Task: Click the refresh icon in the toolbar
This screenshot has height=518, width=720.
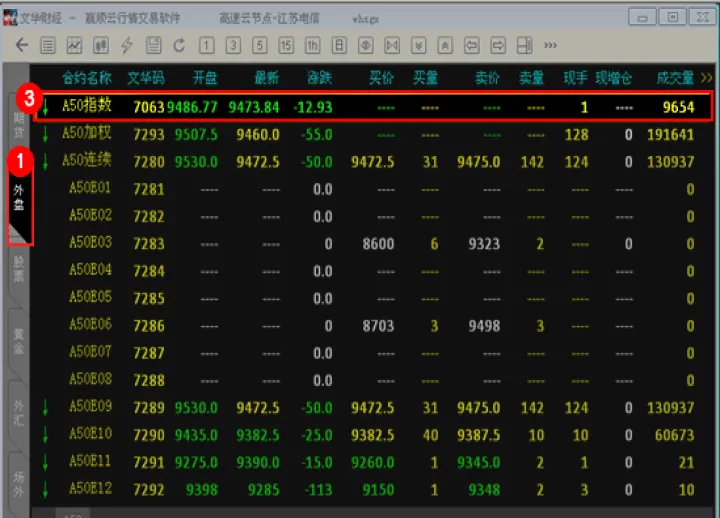Action: (x=179, y=45)
